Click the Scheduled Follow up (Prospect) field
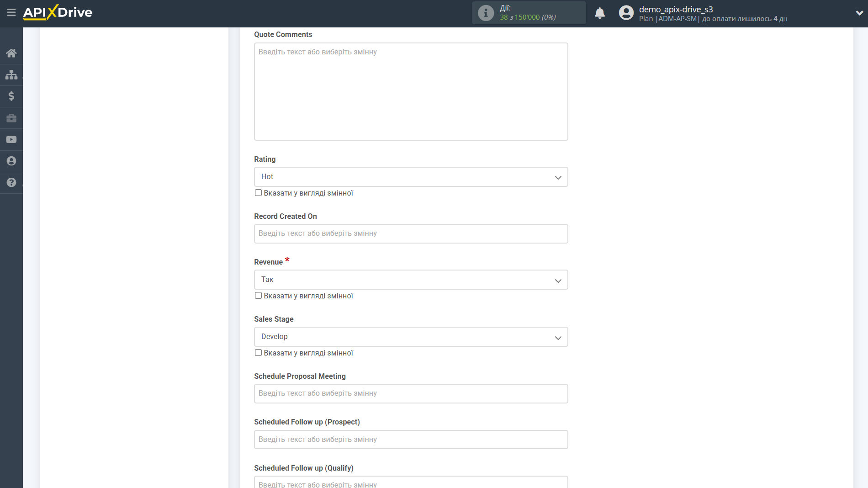Viewport: 868px width, 488px height. 411,440
